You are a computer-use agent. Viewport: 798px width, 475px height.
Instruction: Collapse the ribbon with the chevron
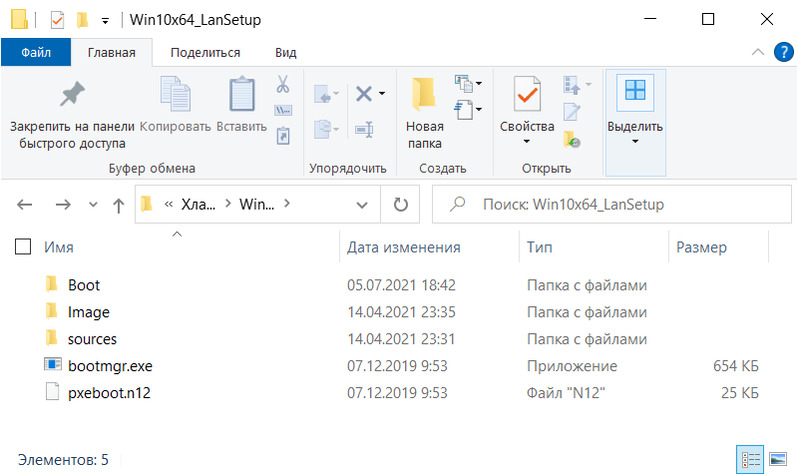pos(758,52)
